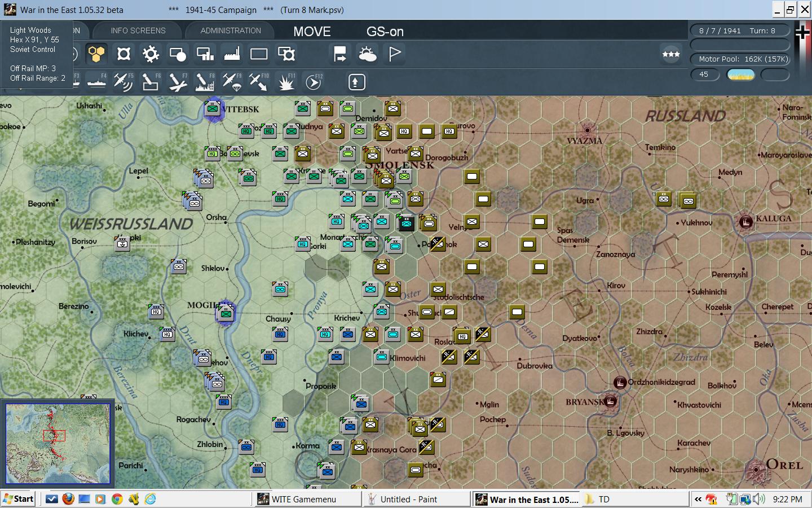Click the Vyazma city marker
812x508 pixels.
point(587,130)
